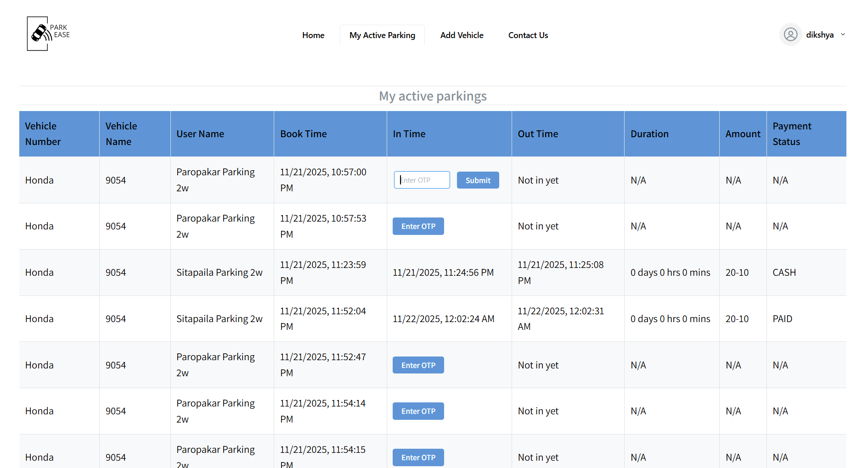Image resolution: width=868 pixels, height=468 pixels.
Task: Click Enter OTP for the 10:57:53 PM booking
Action: click(x=418, y=226)
